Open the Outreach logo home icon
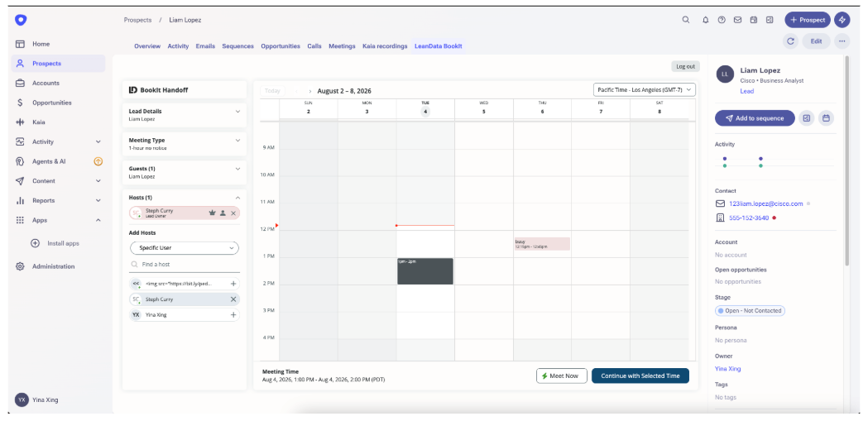 [21, 20]
